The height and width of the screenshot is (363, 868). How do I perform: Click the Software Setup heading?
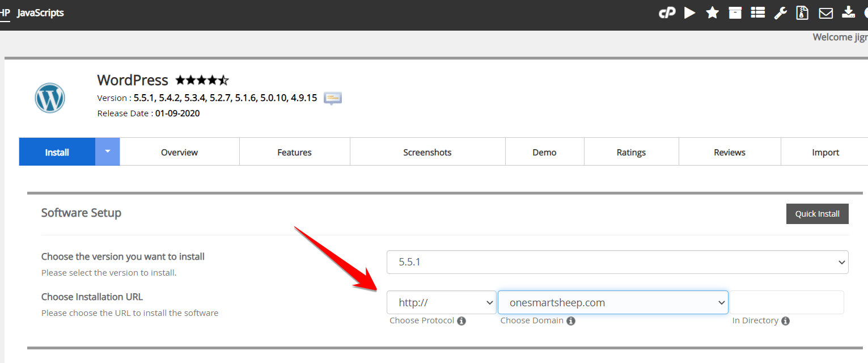pyautogui.click(x=81, y=213)
